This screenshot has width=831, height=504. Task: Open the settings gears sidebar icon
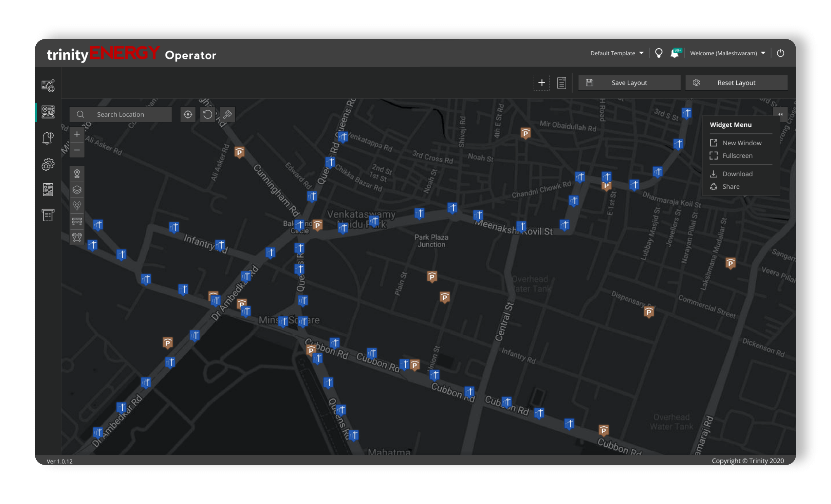(x=48, y=164)
